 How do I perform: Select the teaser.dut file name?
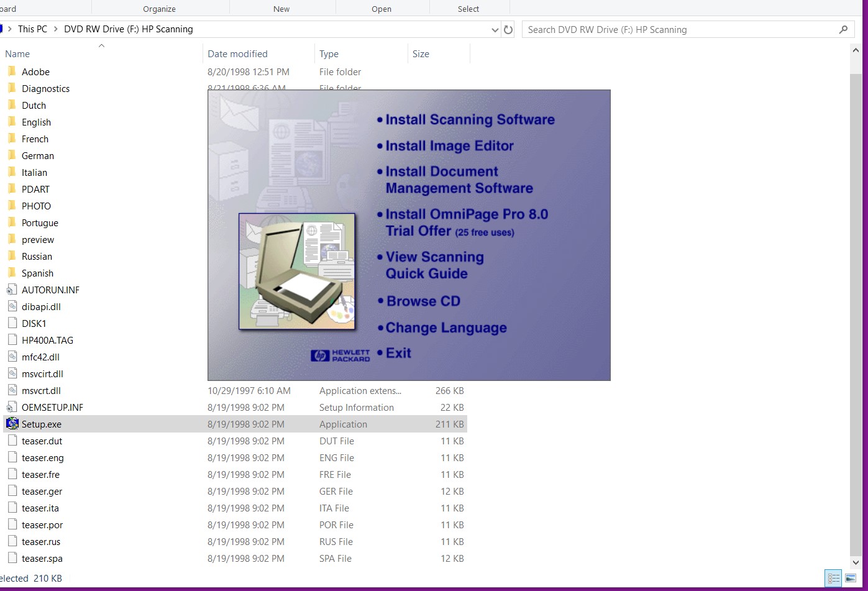42,441
